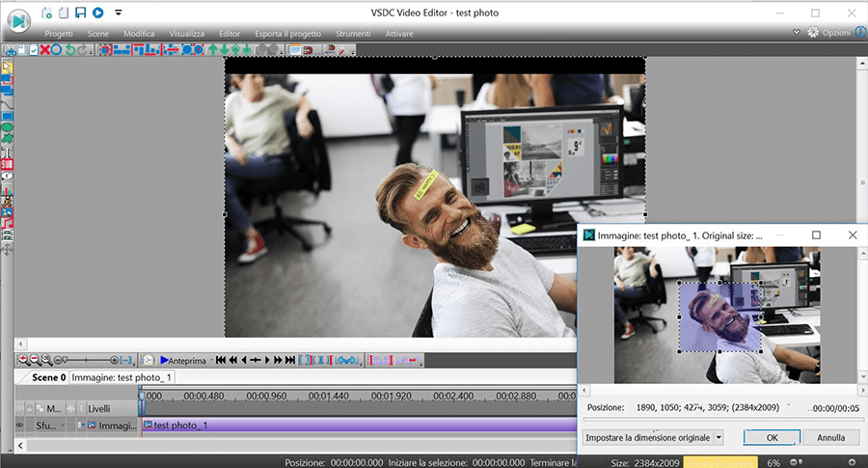Adjust the zoom slider in status bar
The width and height of the screenshot is (868, 468).
[x=822, y=462]
